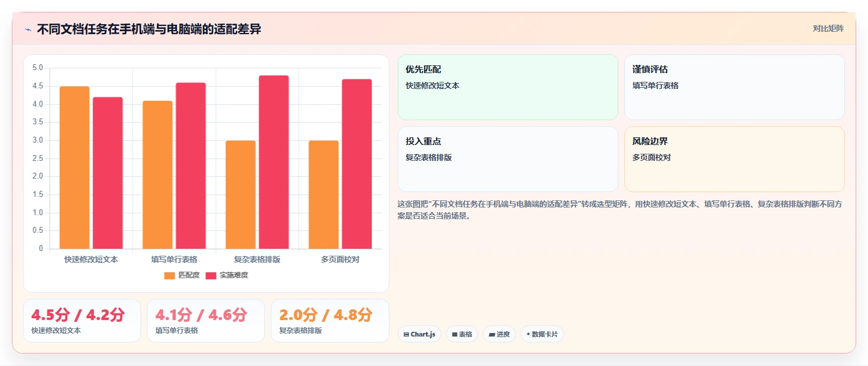
Task: Click the red 实施难度 bar for 多页面校对
Action: pyautogui.click(x=357, y=164)
